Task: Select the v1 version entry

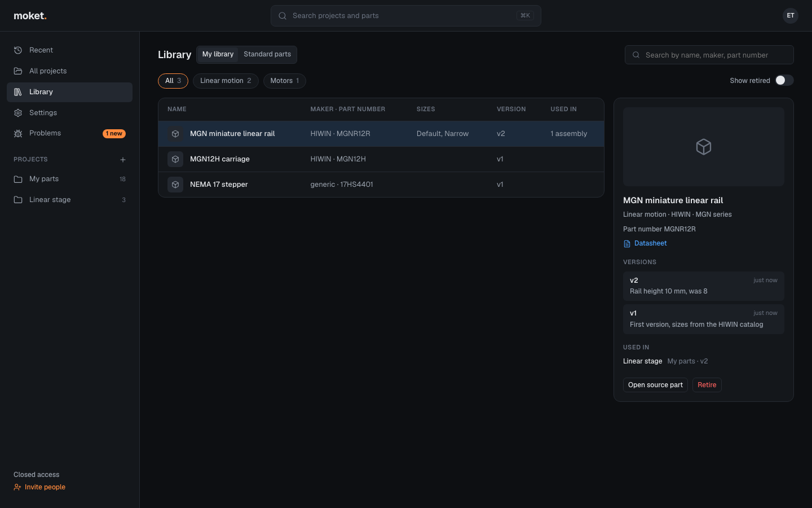Action: [704, 319]
